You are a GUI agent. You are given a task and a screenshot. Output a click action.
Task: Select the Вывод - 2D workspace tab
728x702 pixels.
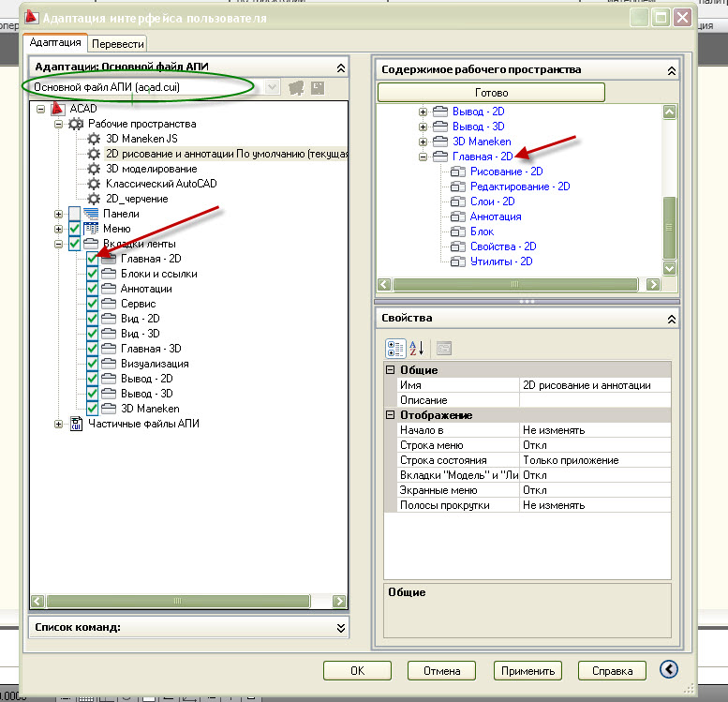click(478, 112)
